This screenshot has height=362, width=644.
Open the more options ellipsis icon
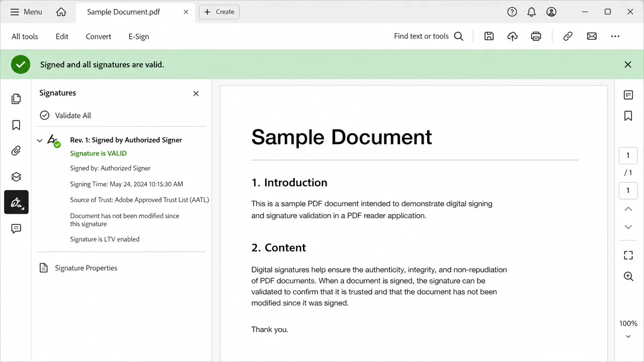[x=615, y=36]
